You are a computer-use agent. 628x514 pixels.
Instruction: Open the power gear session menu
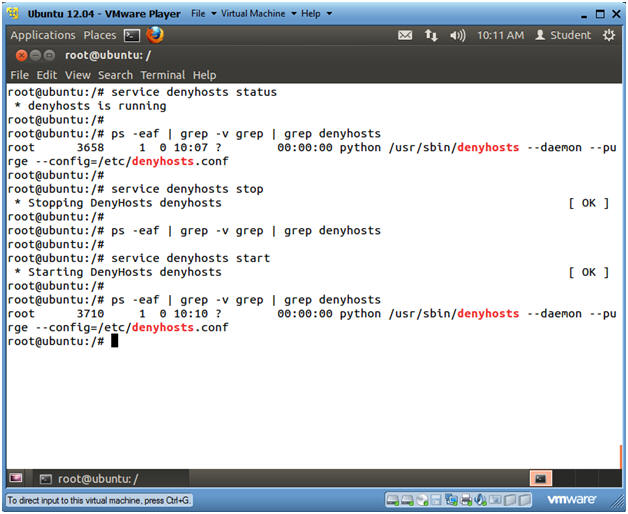click(609, 35)
